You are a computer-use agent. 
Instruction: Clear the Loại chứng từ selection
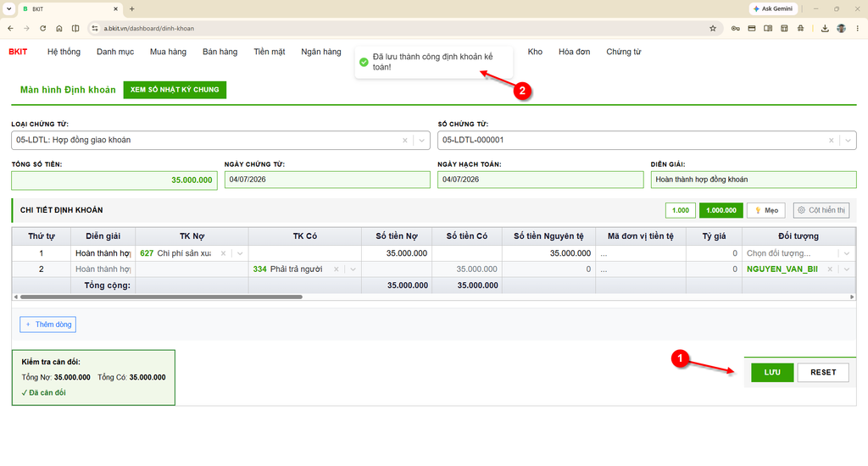coord(404,141)
